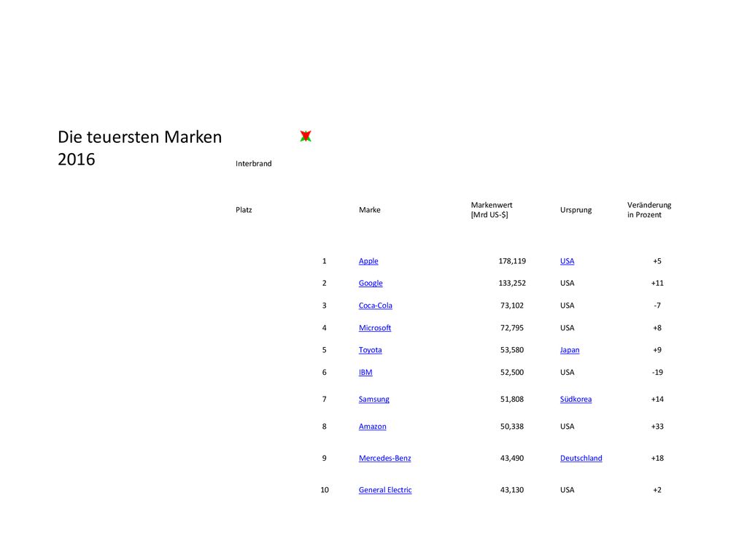Follow the Samsung link
This screenshot has width=747, height=560.
(x=374, y=399)
